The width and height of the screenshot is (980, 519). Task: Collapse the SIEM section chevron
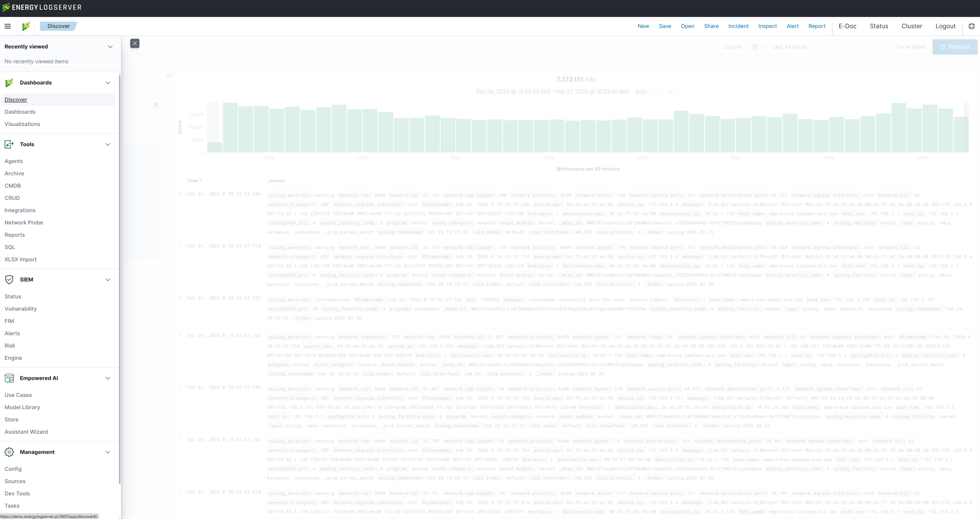coord(108,280)
